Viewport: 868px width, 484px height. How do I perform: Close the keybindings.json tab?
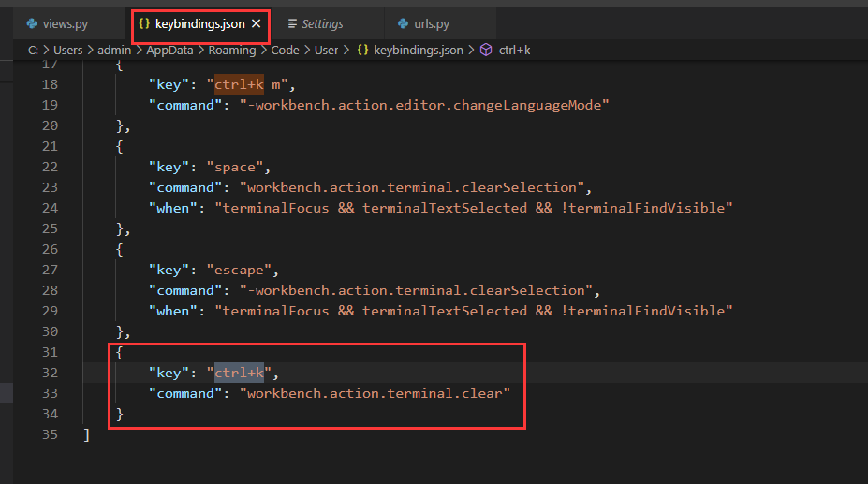click(256, 23)
